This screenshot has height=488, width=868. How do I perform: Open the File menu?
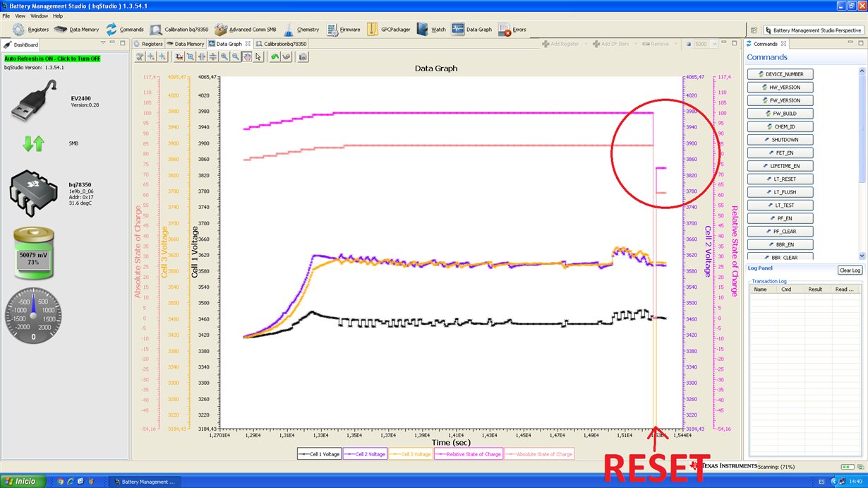coord(6,16)
